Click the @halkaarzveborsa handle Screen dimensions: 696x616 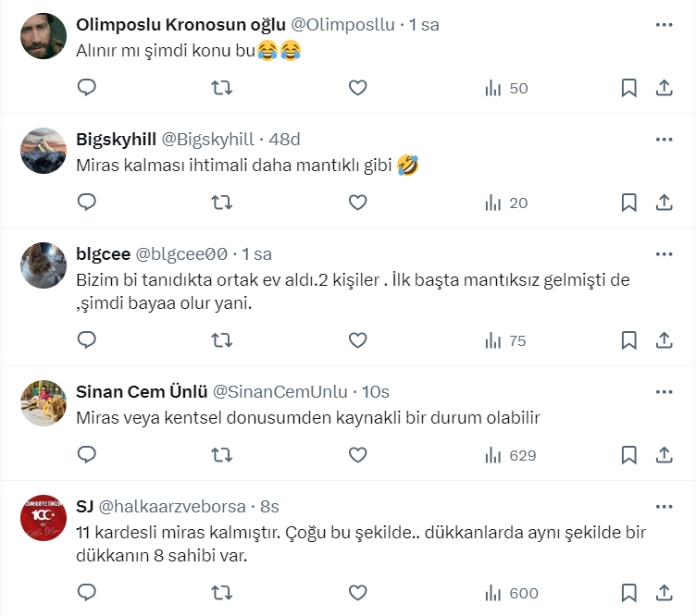(x=172, y=507)
